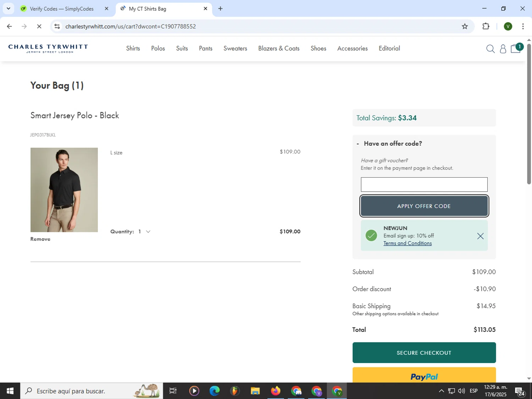532x399 pixels.
Task: Open the Accessories menu
Action: click(352, 48)
